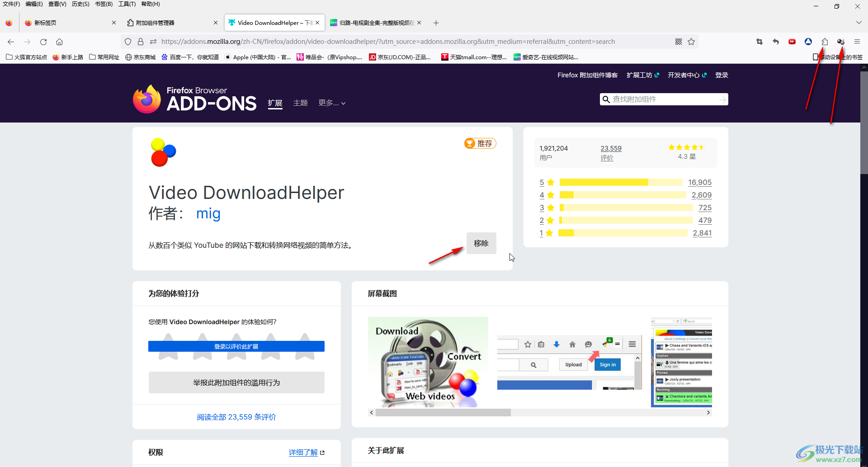The height and width of the screenshot is (467, 868).
Task: Focus the 查找附加组件 search field
Action: 664,99
